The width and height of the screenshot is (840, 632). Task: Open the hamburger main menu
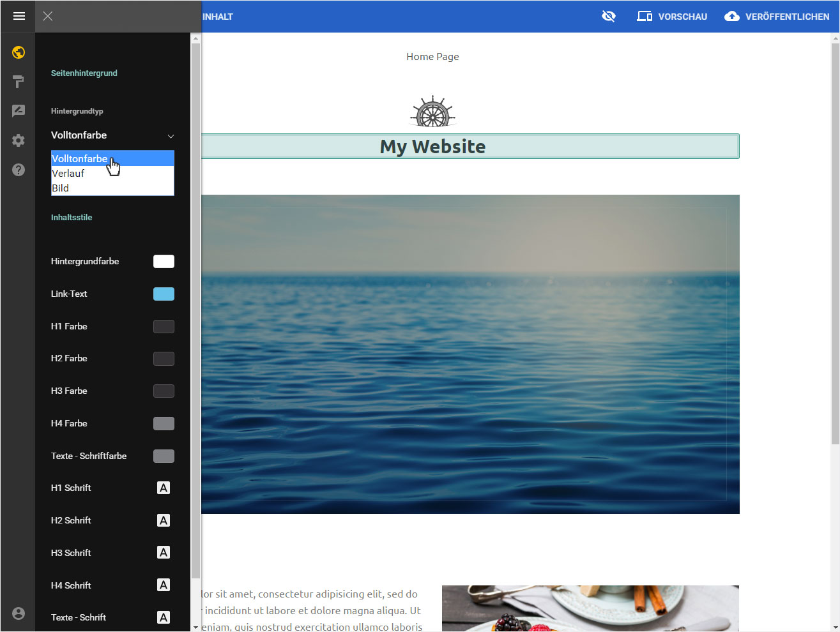tap(19, 16)
